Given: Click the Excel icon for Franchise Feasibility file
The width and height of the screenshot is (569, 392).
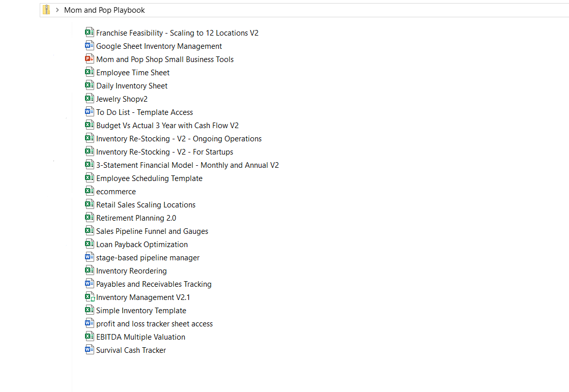Looking at the screenshot, I should (x=89, y=32).
